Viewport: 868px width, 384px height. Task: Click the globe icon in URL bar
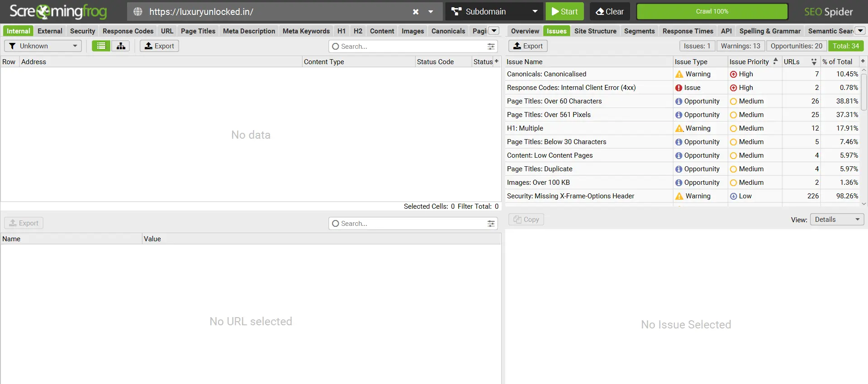coord(138,12)
